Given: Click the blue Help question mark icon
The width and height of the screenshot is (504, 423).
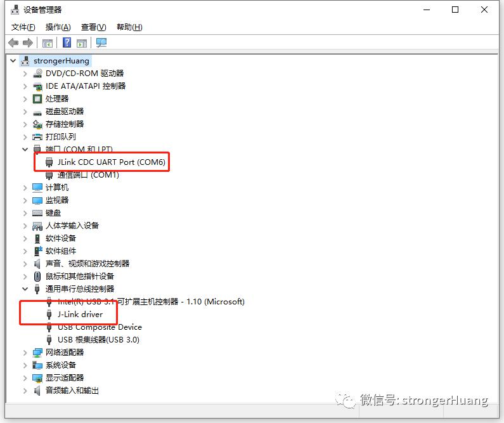Looking at the screenshot, I should click(x=67, y=42).
